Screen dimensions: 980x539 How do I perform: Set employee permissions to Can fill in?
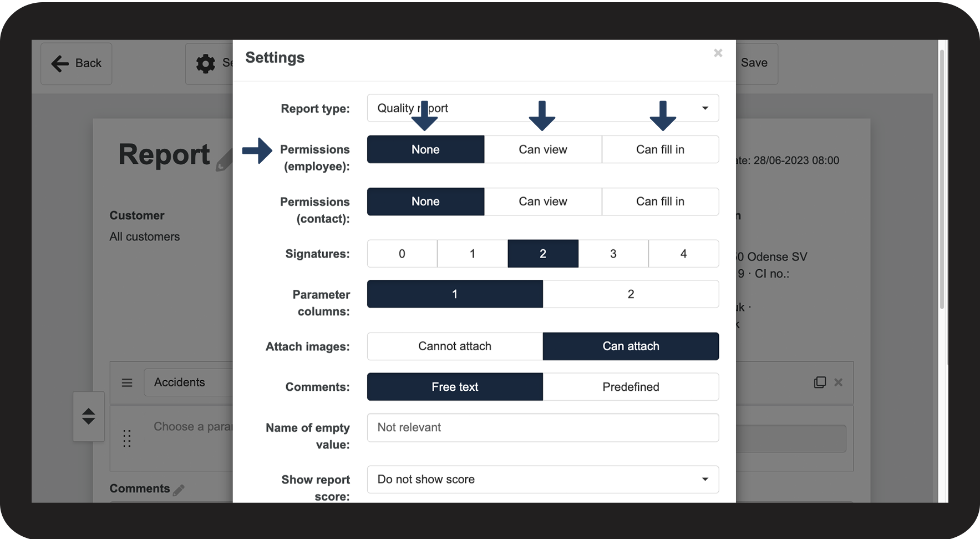tap(660, 149)
